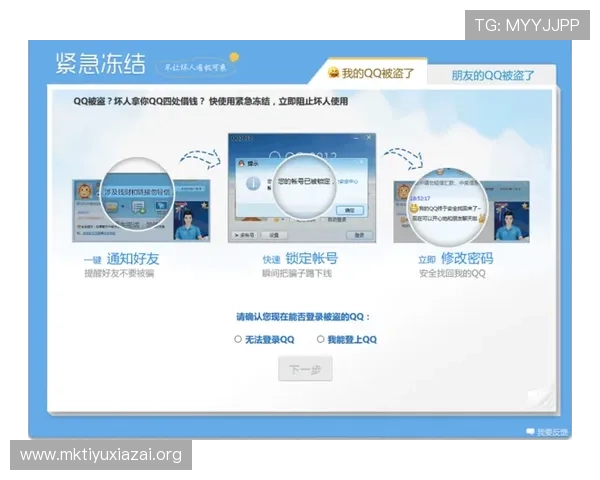Select the 我能登上QQ radio option
The image size is (600, 480).
[321, 339]
